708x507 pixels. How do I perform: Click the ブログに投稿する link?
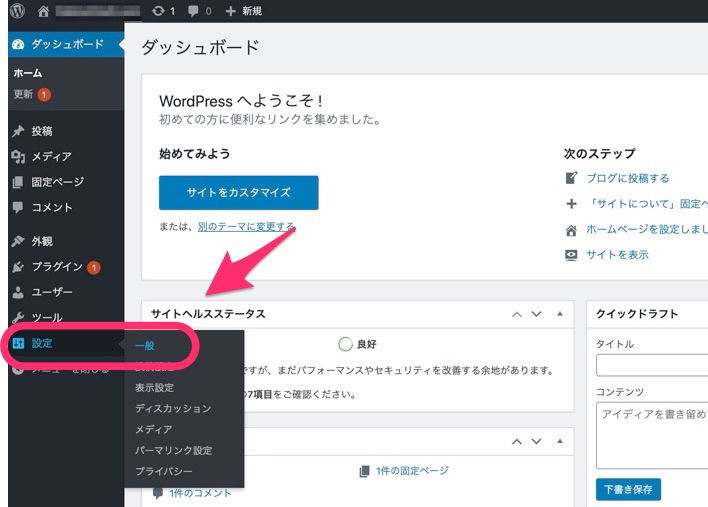pyautogui.click(x=628, y=178)
